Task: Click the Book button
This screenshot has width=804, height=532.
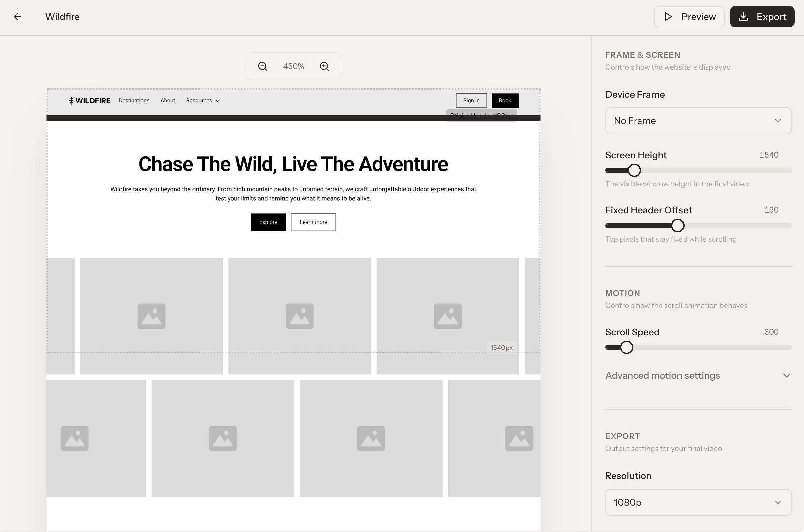Action: [x=505, y=100]
